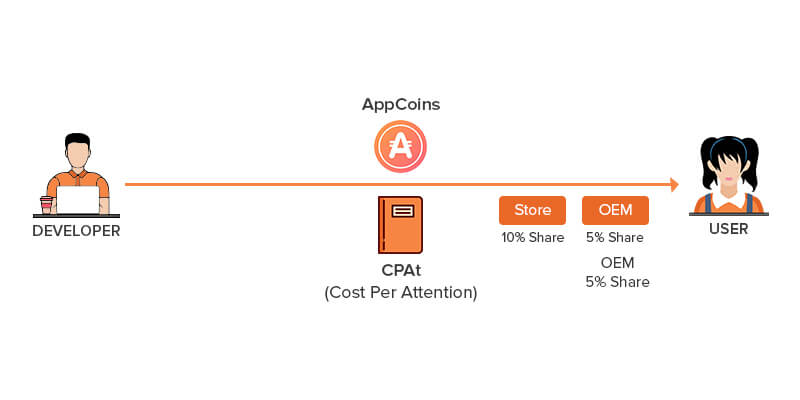
Task: Click the white label on the notebook cover
Action: coord(404,210)
